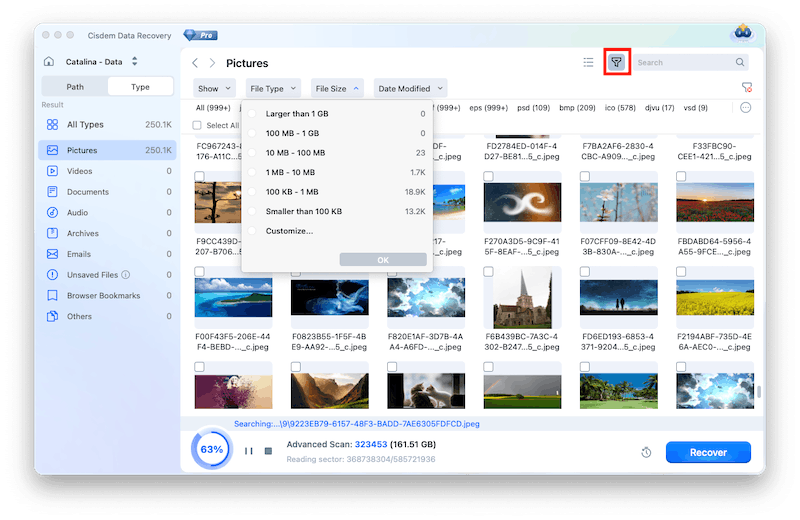Viewport: 800px width, 520px height.
Task: Switch to Type tab
Action: point(140,87)
